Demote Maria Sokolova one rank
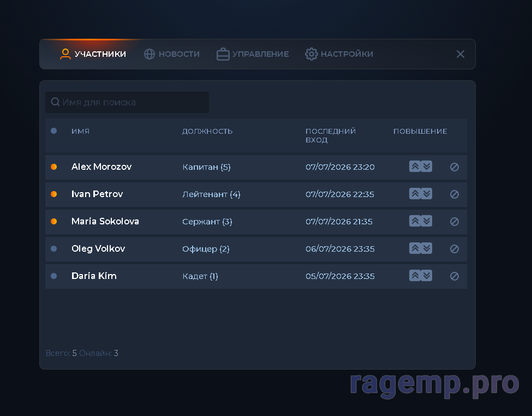 427,221
